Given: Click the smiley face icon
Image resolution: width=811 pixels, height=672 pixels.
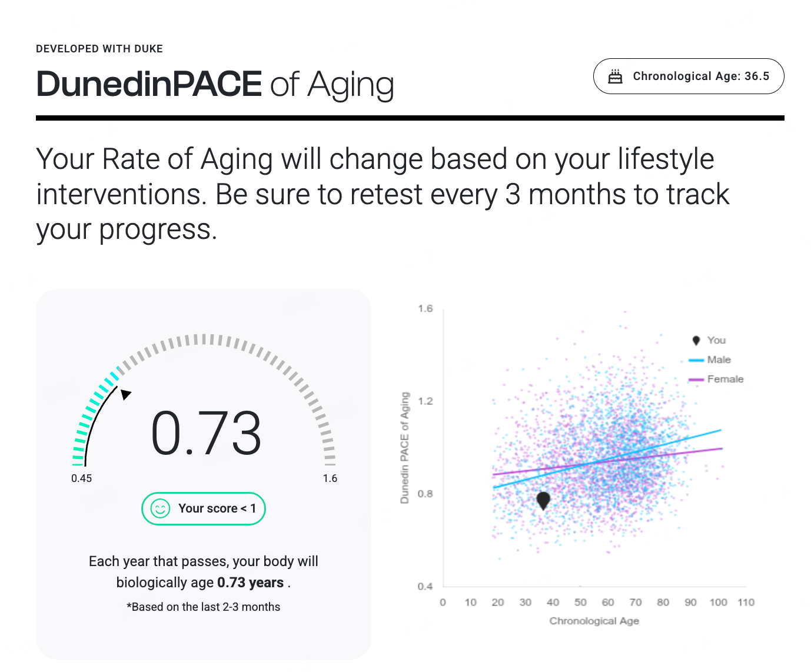Looking at the screenshot, I should click(x=160, y=508).
